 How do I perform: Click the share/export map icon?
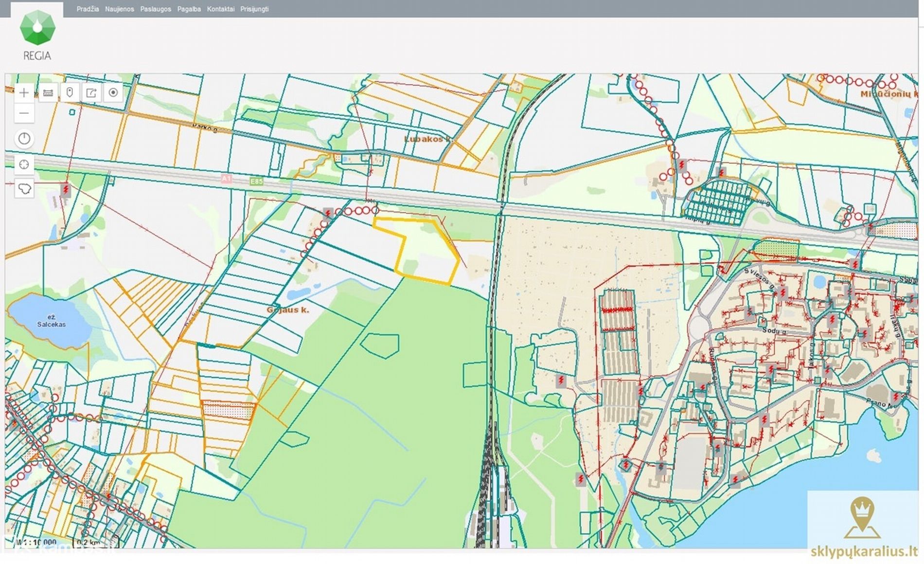click(x=91, y=92)
